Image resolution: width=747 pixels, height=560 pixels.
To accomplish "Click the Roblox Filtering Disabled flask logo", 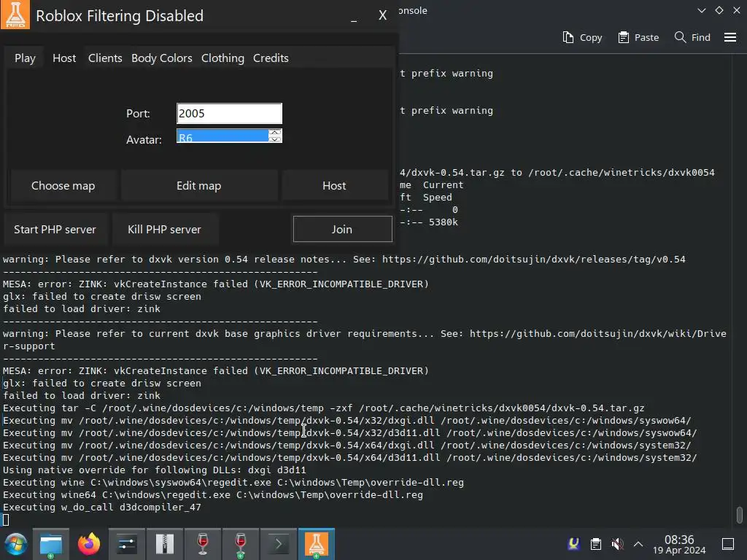I will pos(15,15).
